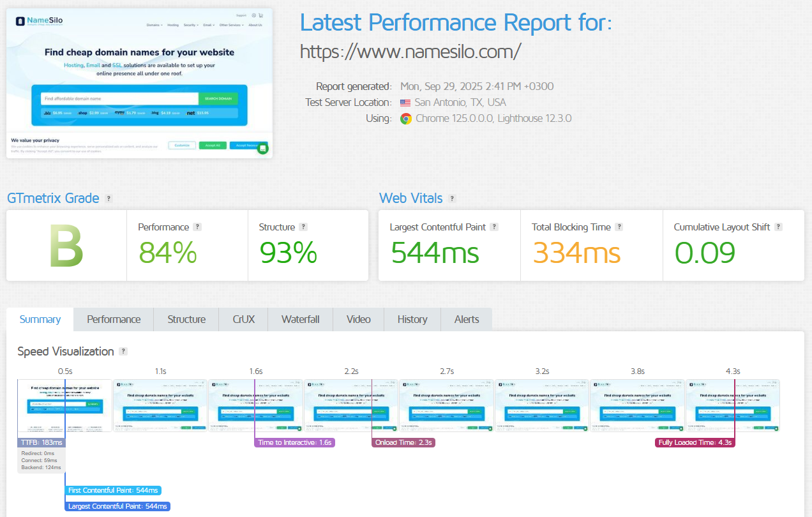Open the Structure tab
812x517 pixels.
[186, 319]
